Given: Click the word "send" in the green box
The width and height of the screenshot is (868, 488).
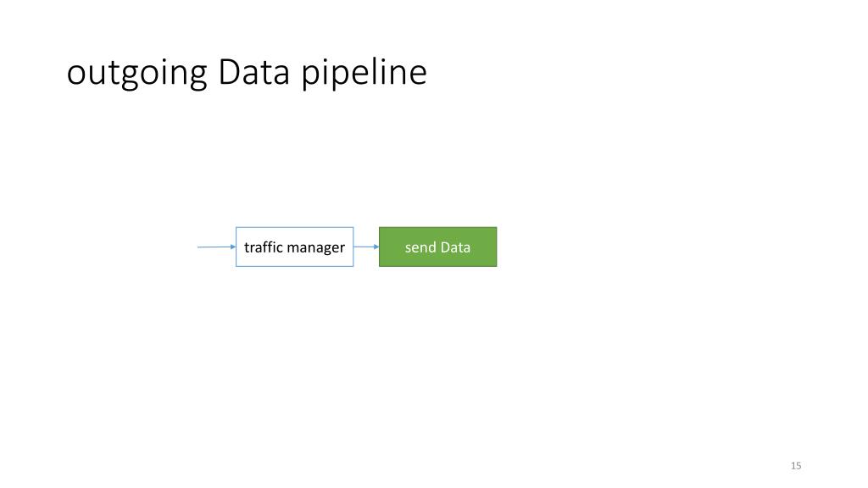Looking at the screenshot, I should [420, 247].
